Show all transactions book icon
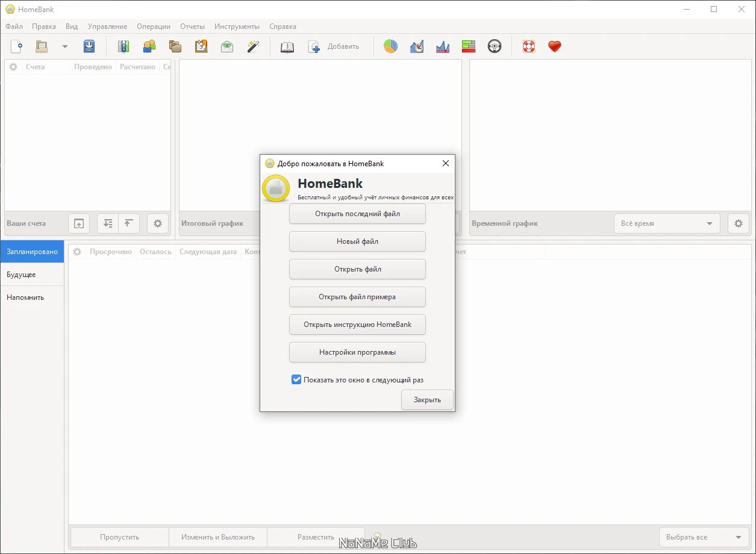The image size is (756, 554). point(287,46)
